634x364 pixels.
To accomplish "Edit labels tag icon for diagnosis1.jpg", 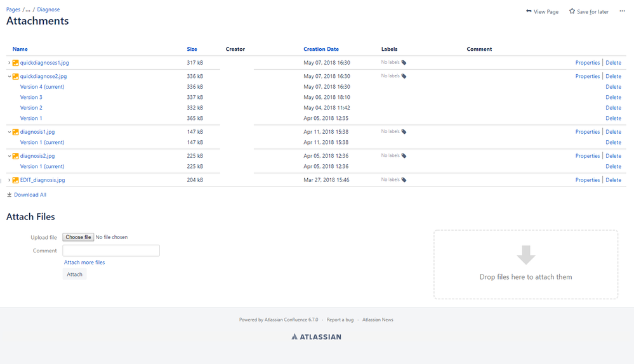I will (x=404, y=132).
